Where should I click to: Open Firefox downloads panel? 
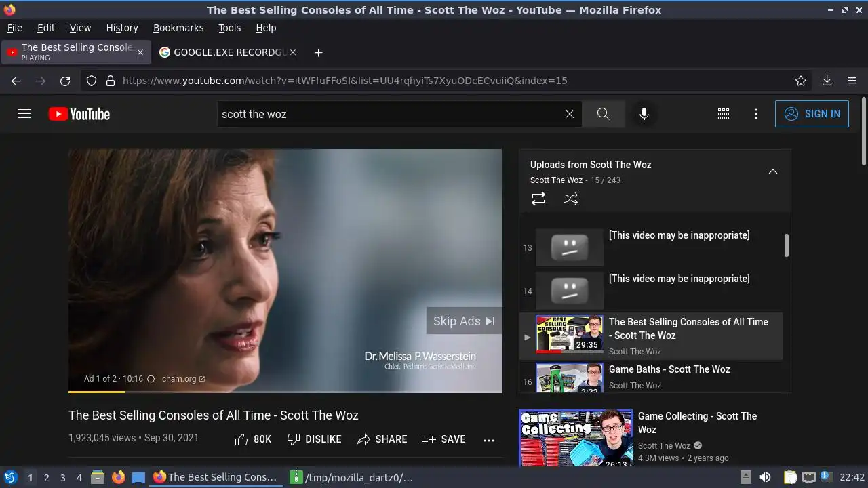[827, 81]
